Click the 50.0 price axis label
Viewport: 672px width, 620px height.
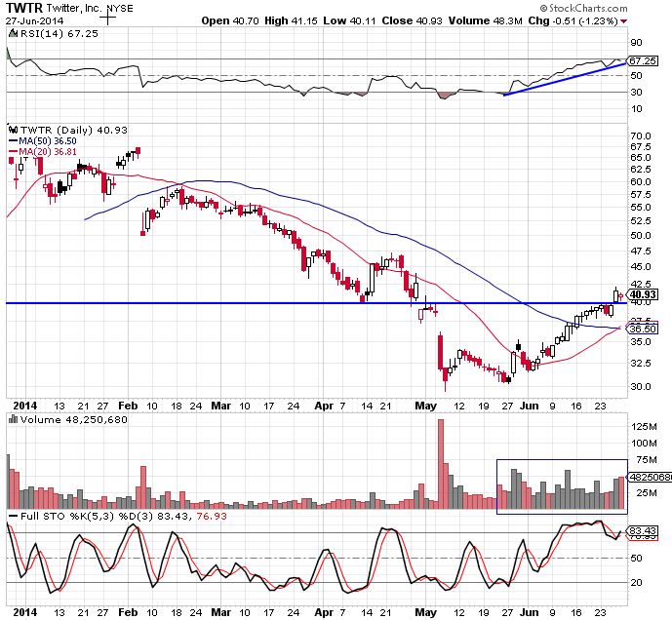pyautogui.click(x=641, y=235)
